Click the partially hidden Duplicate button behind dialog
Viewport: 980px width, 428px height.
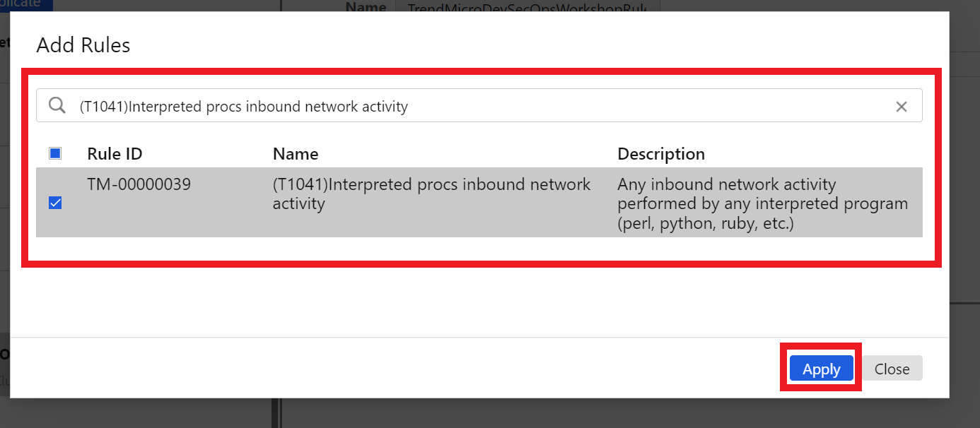[x=26, y=5]
